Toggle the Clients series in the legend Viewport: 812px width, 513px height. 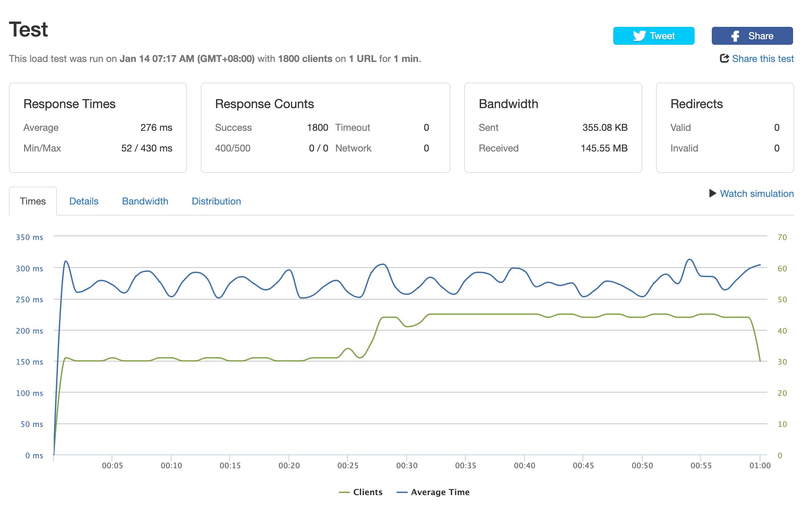click(x=367, y=492)
